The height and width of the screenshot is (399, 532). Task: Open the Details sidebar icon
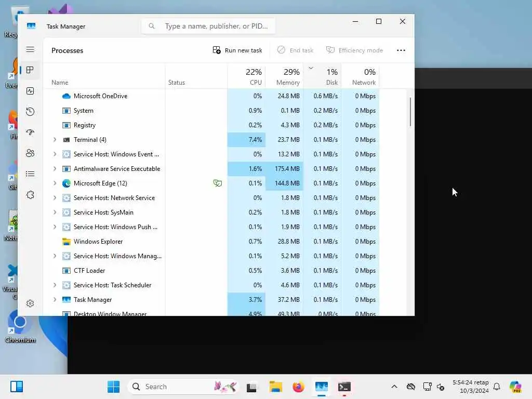click(x=30, y=174)
